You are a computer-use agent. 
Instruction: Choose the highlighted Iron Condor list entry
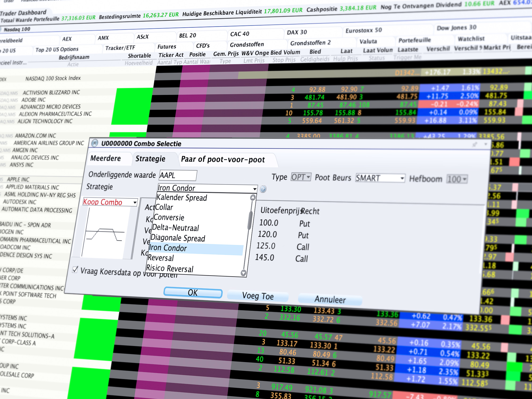(x=196, y=248)
